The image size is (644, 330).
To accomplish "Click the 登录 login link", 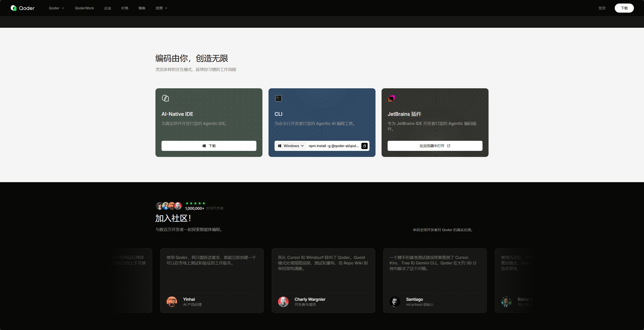I will coord(602,8).
